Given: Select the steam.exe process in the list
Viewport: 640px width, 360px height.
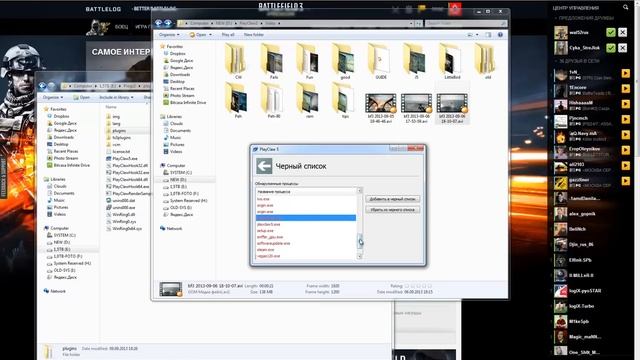Looking at the screenshot, I should [266, 249].
